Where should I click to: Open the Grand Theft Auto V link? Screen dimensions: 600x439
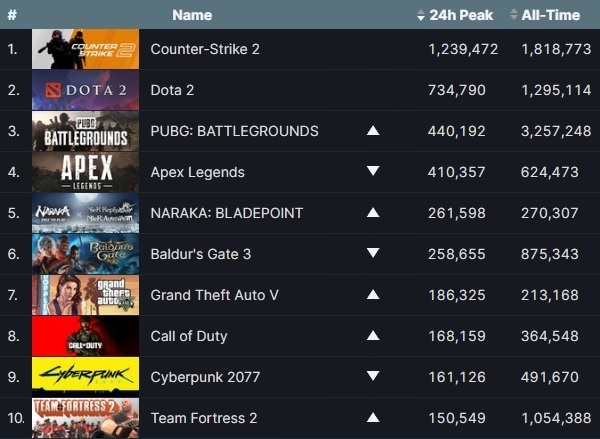[215, 295]
